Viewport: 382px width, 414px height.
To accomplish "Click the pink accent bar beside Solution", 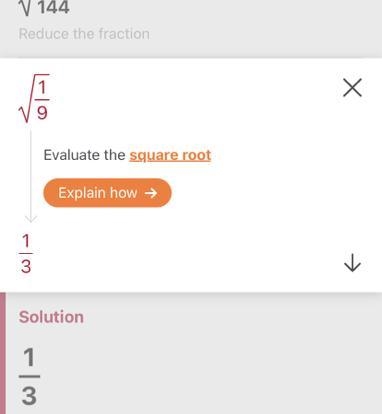I will click(3, 353).
